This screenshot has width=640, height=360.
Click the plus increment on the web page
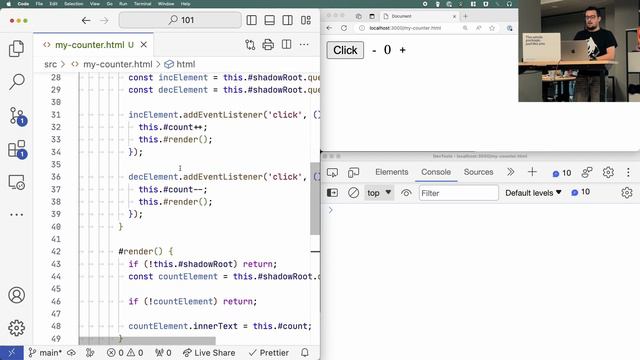point(402,50)
